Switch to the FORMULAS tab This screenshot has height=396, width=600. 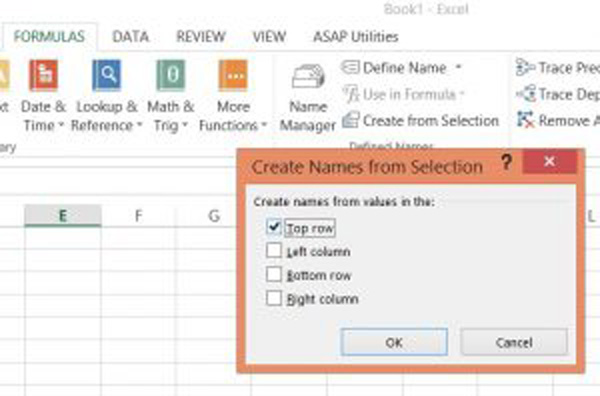pos(49,37)
